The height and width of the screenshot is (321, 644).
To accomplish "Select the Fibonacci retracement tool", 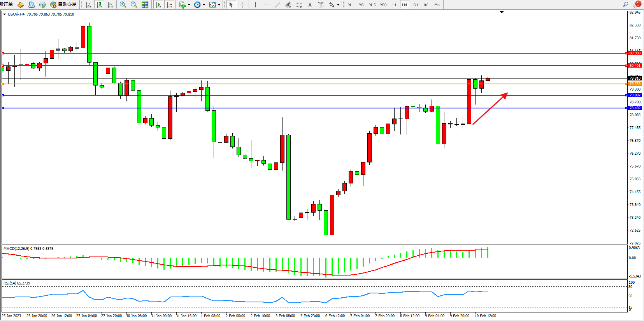I will pyautogui.click(x=299, y=5).
